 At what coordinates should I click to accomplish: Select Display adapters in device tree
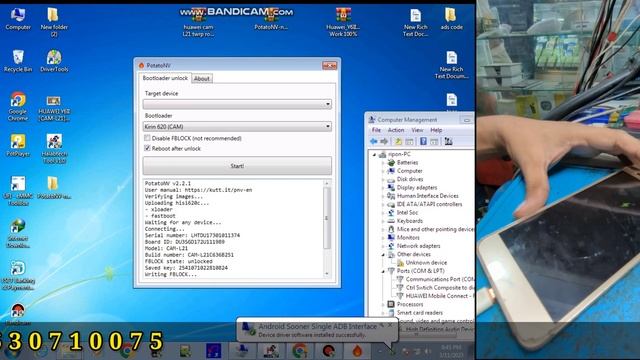pos(417,187)
